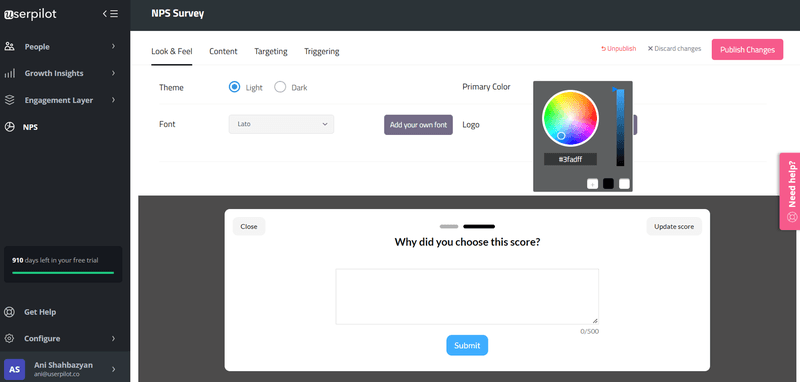This screenshot has height=382, width=800.
Task: Expand the Growth Insights chevron
Action: click(x=113, y=73)
